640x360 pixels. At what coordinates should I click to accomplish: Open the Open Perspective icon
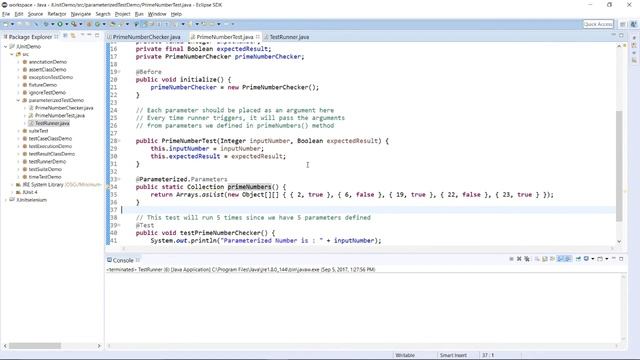(x=622, y=24)
